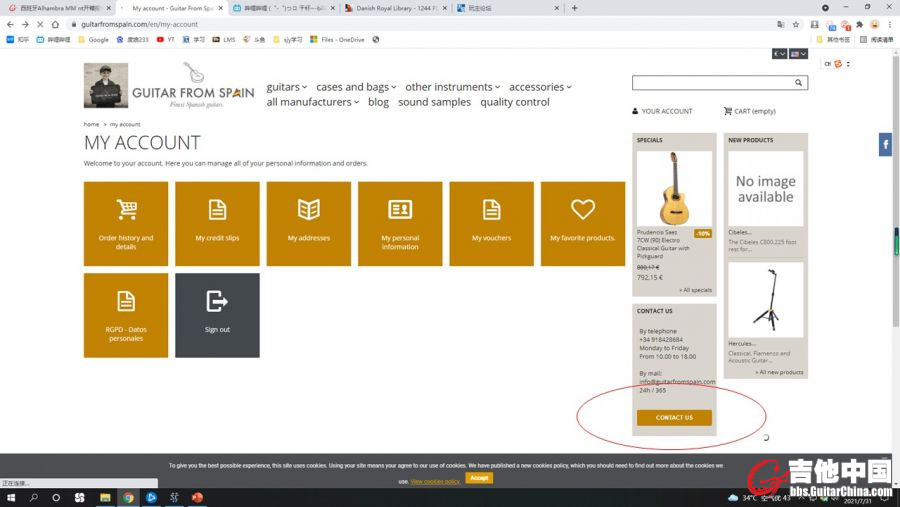Click the product search input field

(x=711, y=83)
